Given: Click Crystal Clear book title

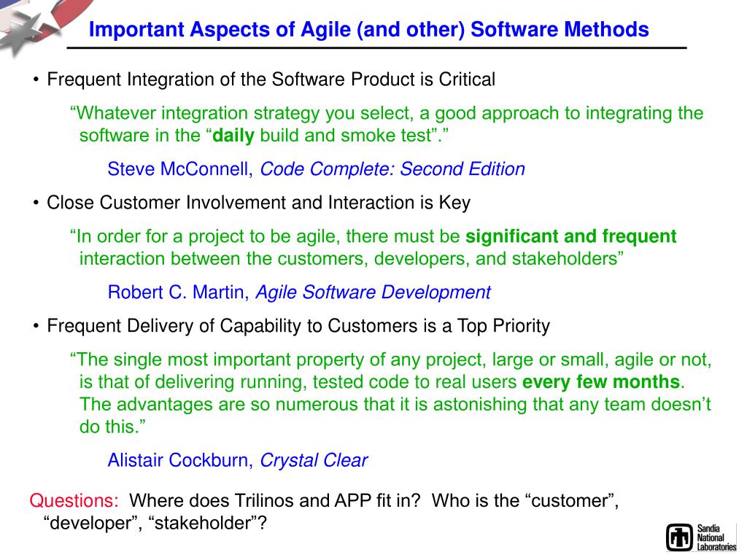Looking at the screenshot, I should pos(314,461).
